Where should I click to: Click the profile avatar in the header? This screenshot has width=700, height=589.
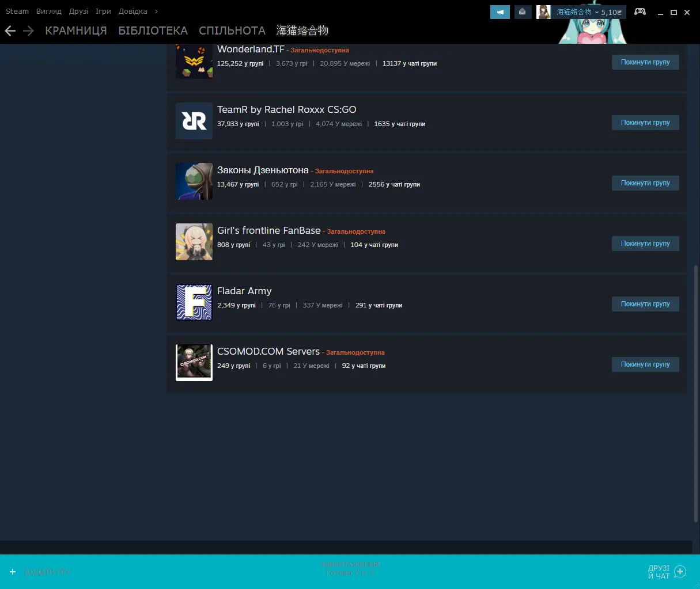coord(543,12)
